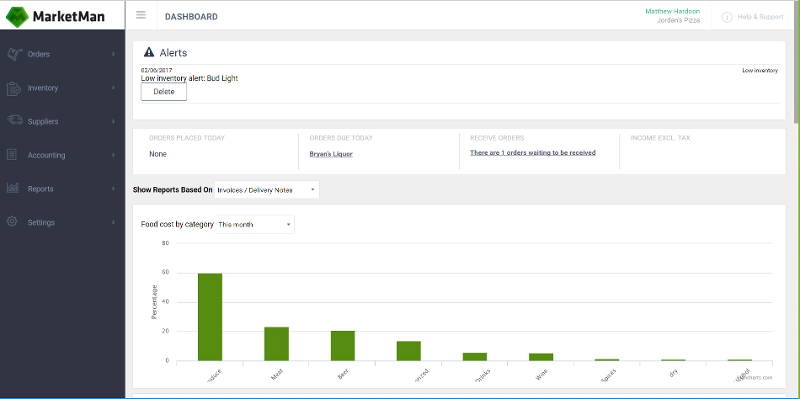This screenshot has height=399, width=800.
Task: Click the Reports chart icon
Action: (x=13, y=188)
